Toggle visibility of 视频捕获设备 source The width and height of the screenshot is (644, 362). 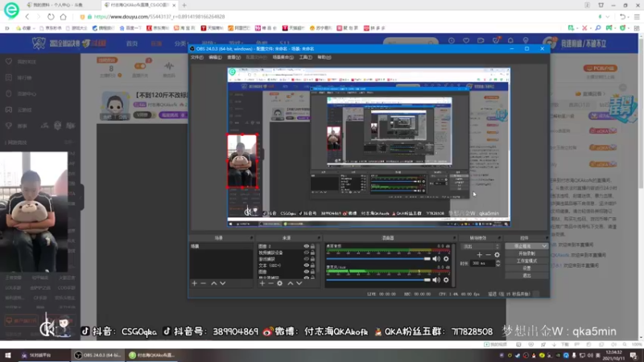click(x=306, y=253)
